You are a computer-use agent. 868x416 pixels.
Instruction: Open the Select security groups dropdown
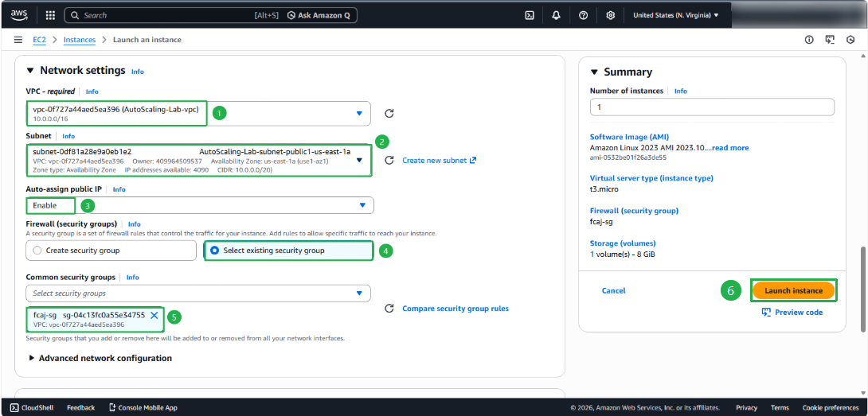[198, 294]
